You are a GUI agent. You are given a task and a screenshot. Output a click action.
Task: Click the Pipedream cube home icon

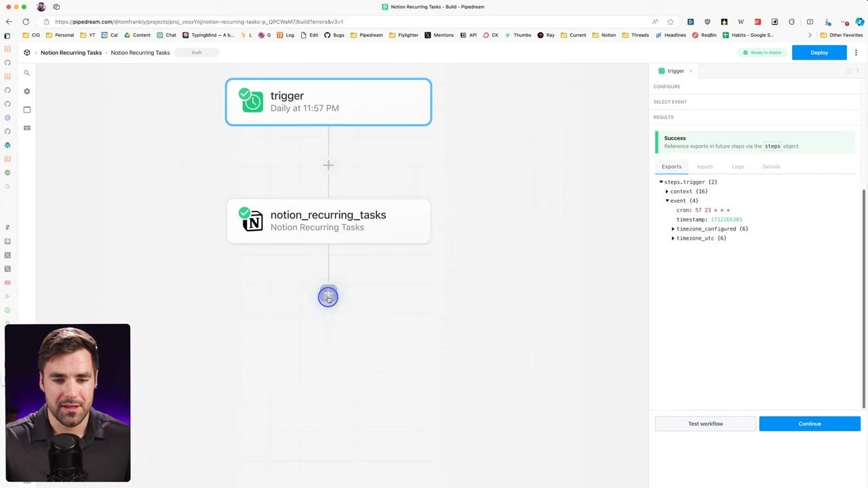pos(27,53)
